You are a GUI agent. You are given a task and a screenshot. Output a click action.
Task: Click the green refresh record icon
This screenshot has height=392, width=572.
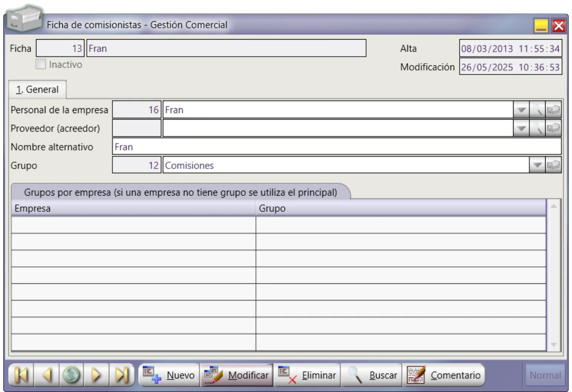pos(72,375)
